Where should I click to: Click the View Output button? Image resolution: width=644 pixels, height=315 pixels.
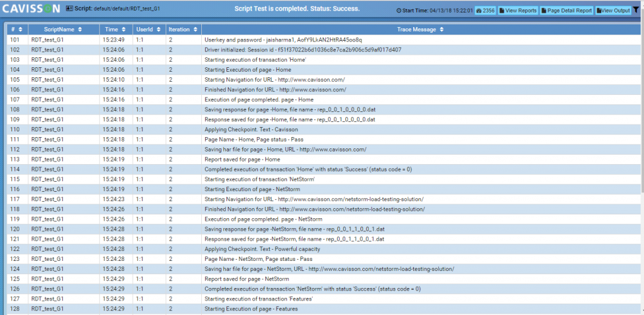pyautogui.click(x=613, y=11)
